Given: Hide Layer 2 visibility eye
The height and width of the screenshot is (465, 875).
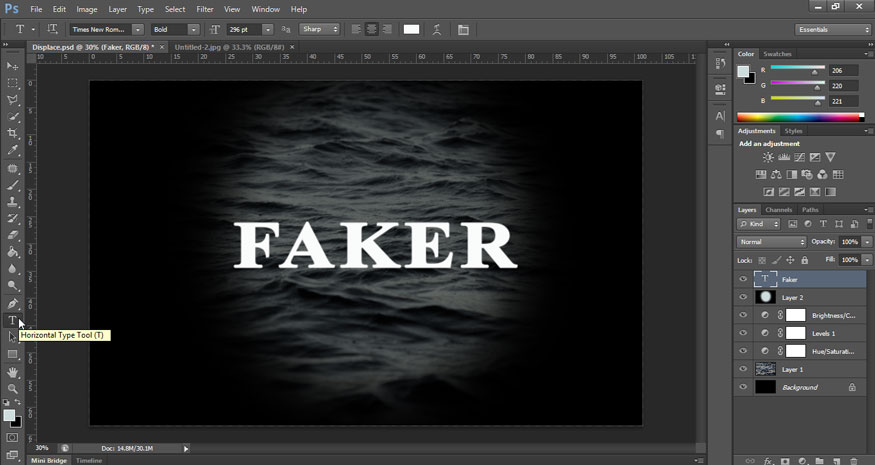Looking at the screenshot, I should [743, 298].
